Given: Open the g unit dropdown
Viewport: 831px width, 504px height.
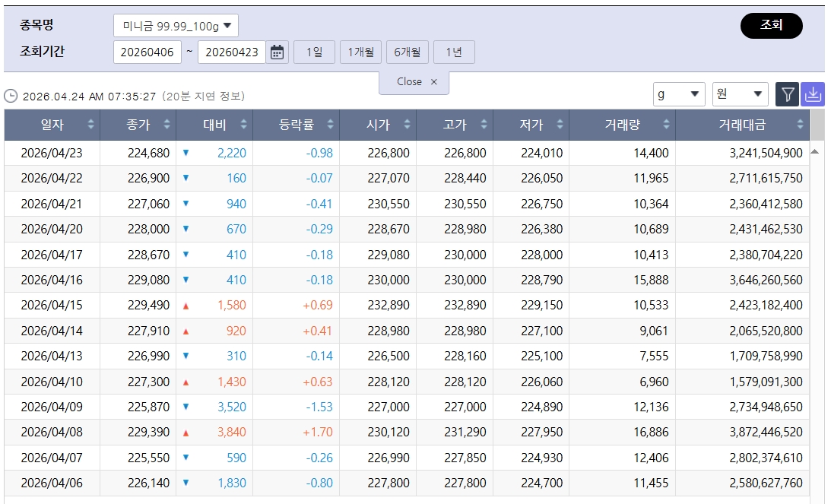Looking at the screenshot, I should (x=679, y=94).
